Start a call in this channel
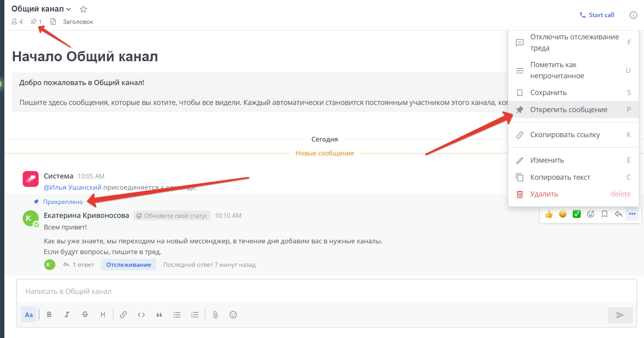Viewport: 644px width, 338px height. click(x=597, y=15)
